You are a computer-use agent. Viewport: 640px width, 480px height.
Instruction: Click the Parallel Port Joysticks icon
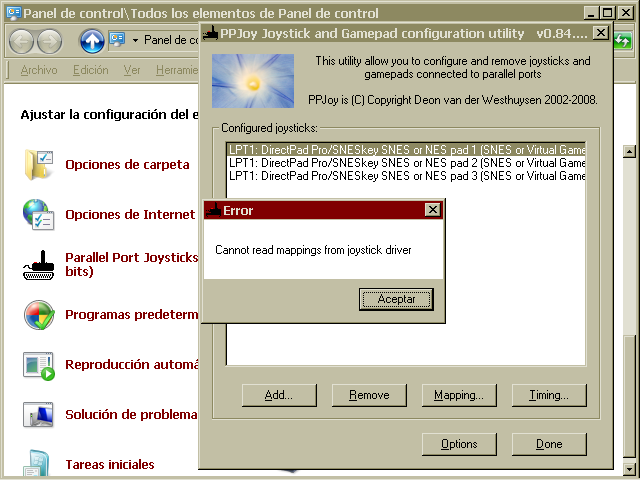coord(38,265)
